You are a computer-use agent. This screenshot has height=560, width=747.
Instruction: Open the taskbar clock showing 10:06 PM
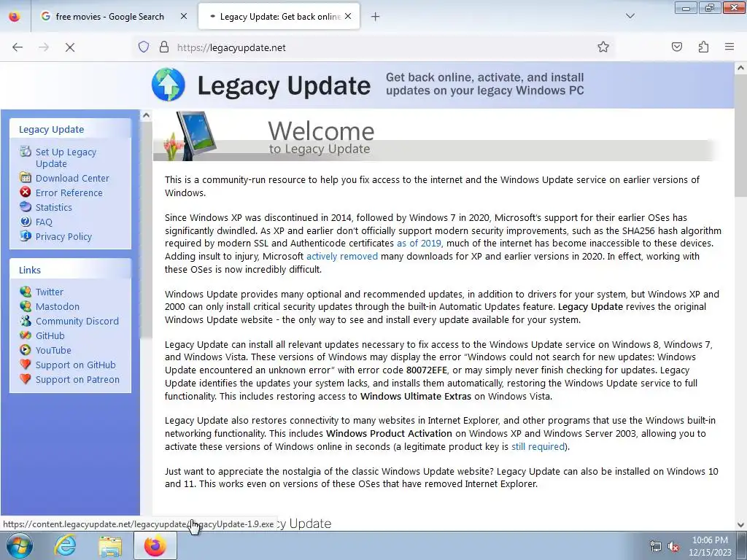pyautogui.click(x=709, y=546)
